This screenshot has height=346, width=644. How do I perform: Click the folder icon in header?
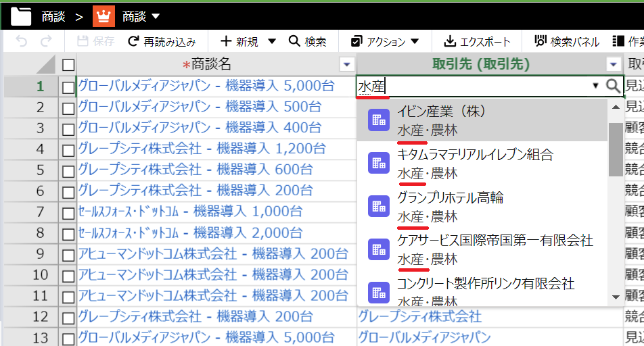coord(21,16)
